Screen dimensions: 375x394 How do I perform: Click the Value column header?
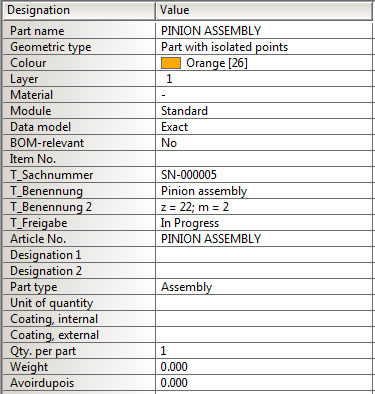(x=264, y=10)
